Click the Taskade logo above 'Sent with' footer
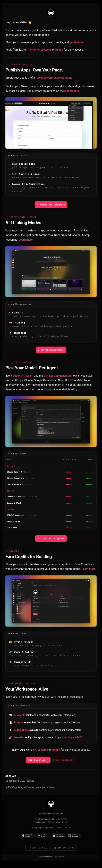Screen dimensions: 102x868 (51, 804)
